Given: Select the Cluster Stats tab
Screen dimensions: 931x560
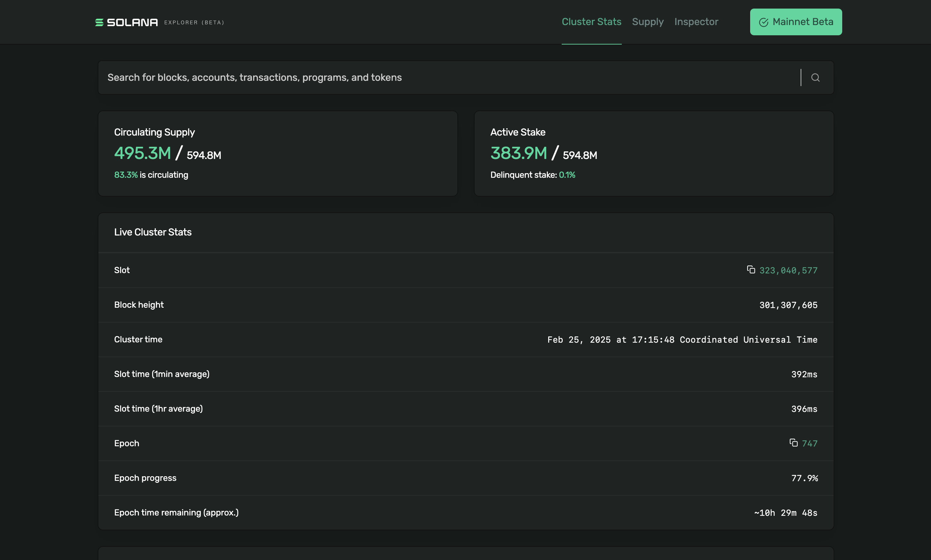Looking at the screenshot, I should 591,22.
